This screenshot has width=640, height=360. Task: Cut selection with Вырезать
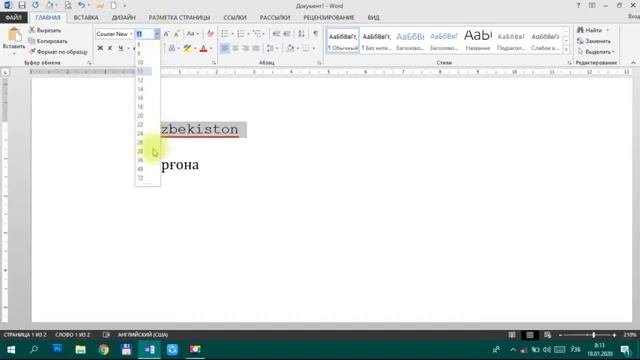[x=45, y=30]
